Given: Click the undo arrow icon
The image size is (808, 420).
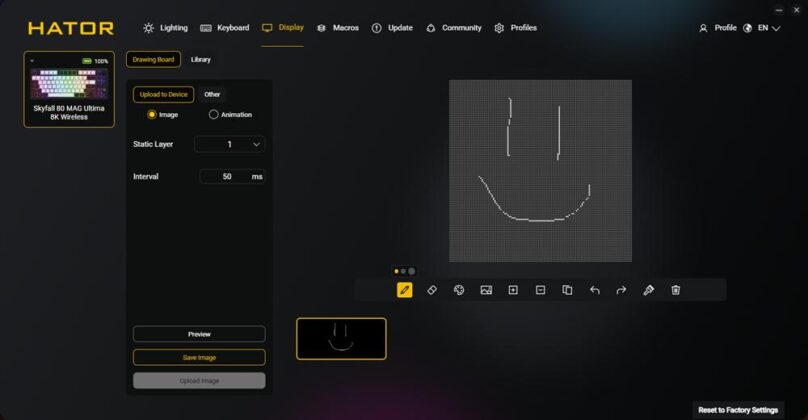Looking at the screenshot, I should click(x=595, y=290).
